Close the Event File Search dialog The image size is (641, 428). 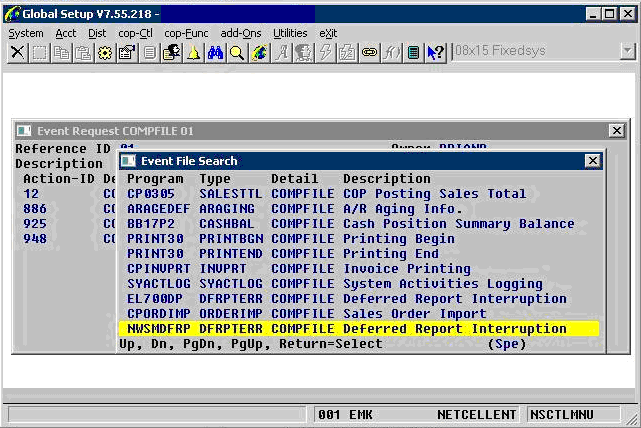click(590, 161)
